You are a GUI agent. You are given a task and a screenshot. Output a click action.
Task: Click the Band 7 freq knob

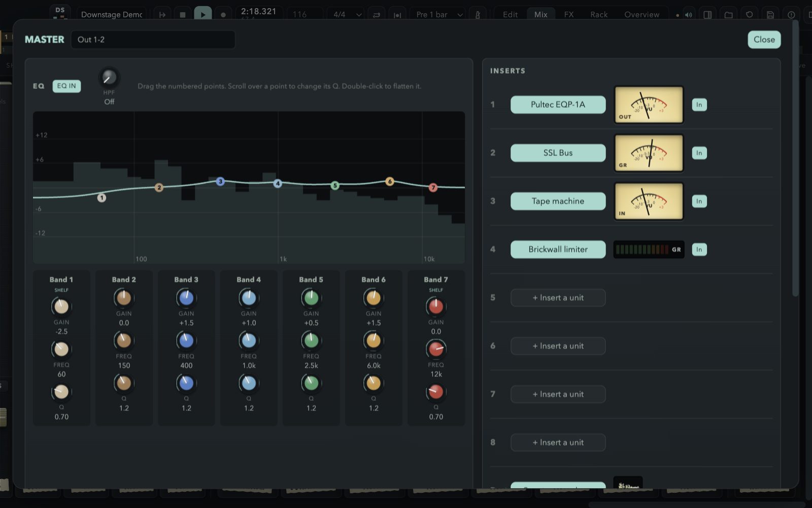tap(436, 349)
